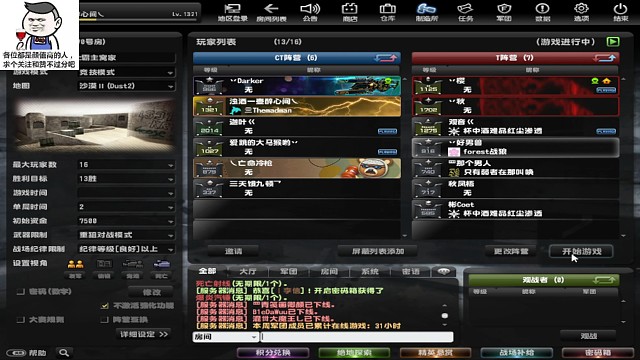Click the chat log scrollbar handle

pos(444,316)
